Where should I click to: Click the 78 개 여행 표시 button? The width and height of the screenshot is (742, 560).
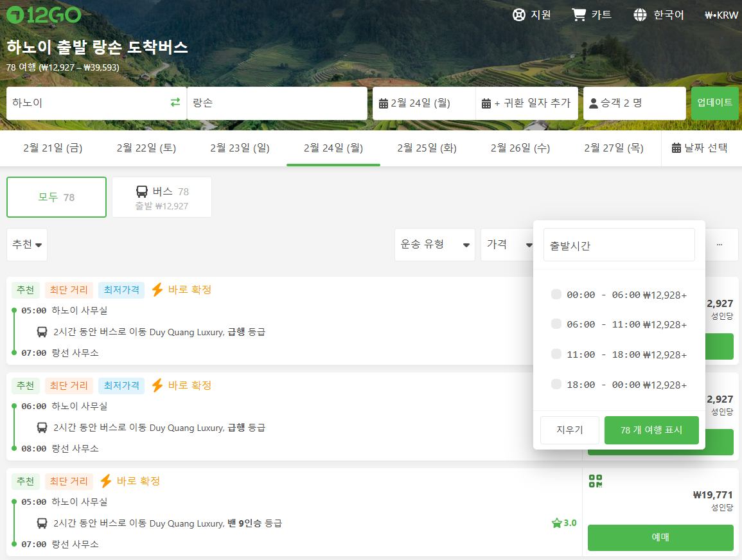pyautogui.click(x=651, y=430)
